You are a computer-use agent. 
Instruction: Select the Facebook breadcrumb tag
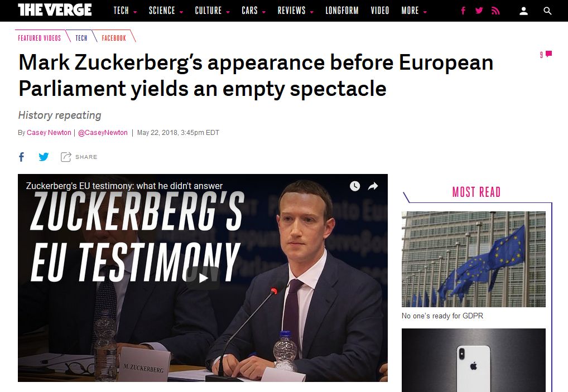[114, 38]
